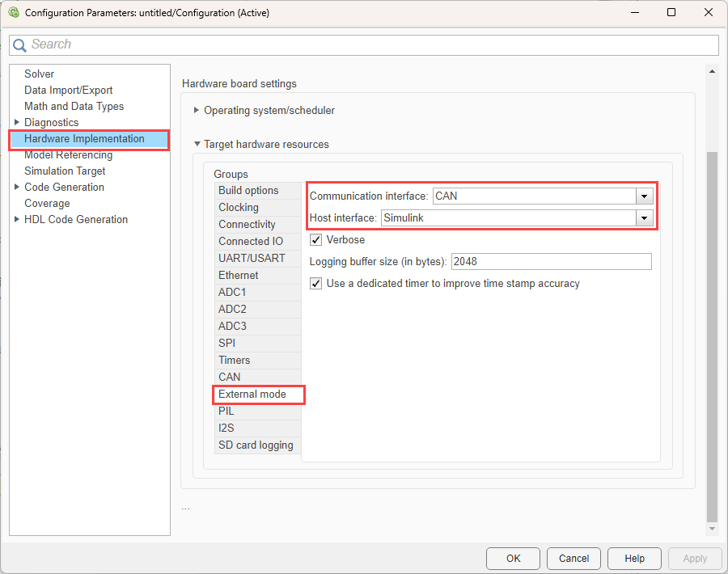
Task: Open the Host interface dropdown
Action: (644, 217)
